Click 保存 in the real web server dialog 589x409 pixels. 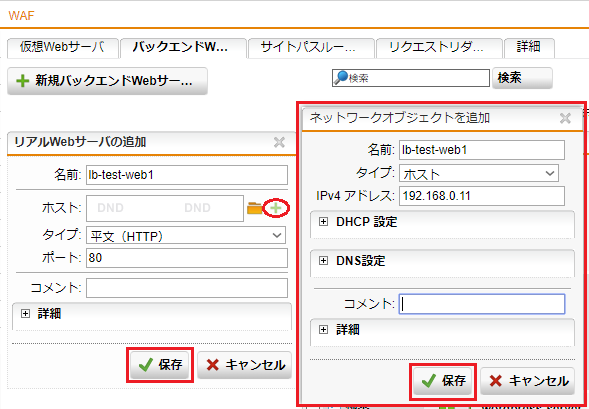[x=160, y=365]
